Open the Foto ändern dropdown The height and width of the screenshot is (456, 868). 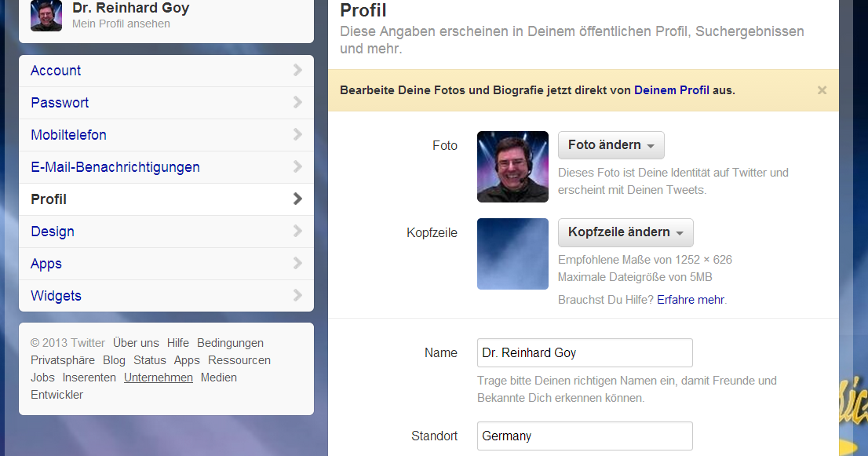tap(611, 145)
